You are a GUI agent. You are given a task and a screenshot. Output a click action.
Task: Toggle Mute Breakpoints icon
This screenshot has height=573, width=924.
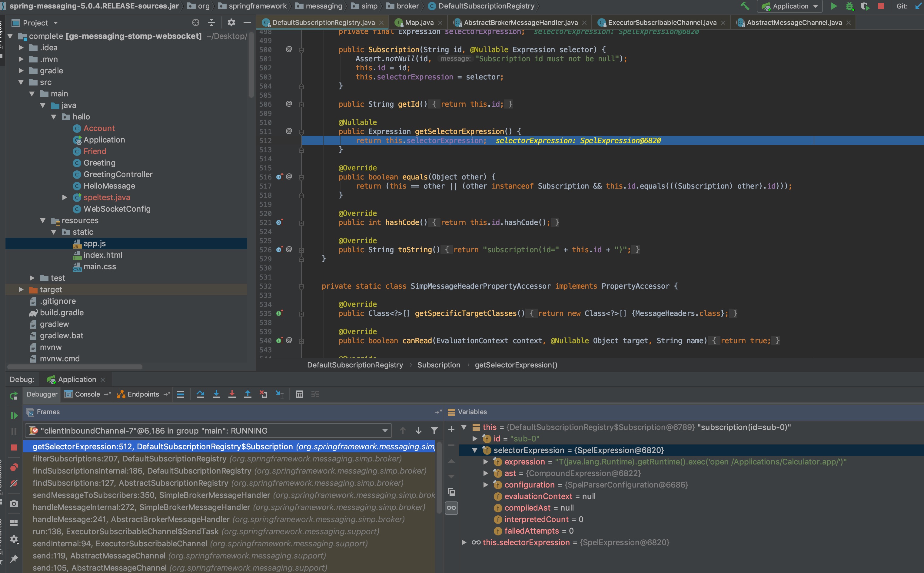pos(14,483)
